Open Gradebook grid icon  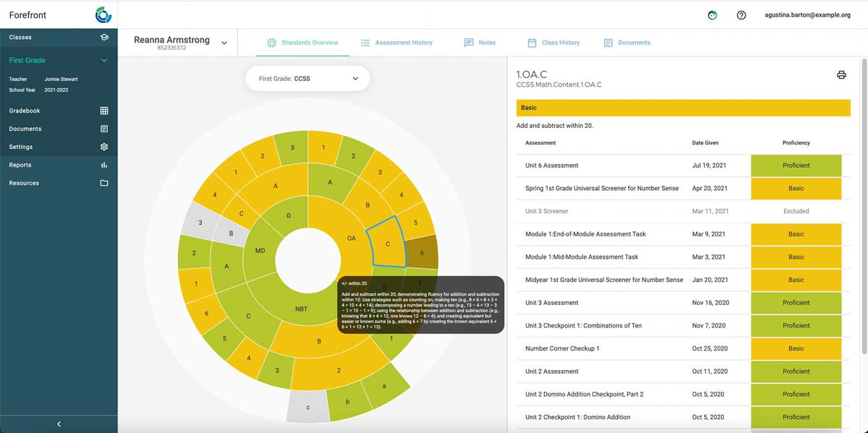click(104, 111)
